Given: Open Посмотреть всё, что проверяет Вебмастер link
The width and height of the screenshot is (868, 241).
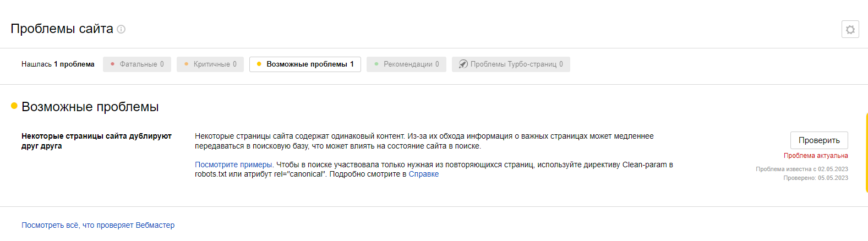Looking at the screenshot, I should (98, 225).
